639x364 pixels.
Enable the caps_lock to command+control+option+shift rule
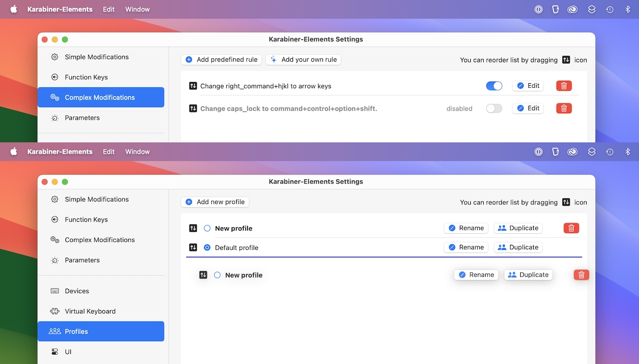(x=494, y=108)
